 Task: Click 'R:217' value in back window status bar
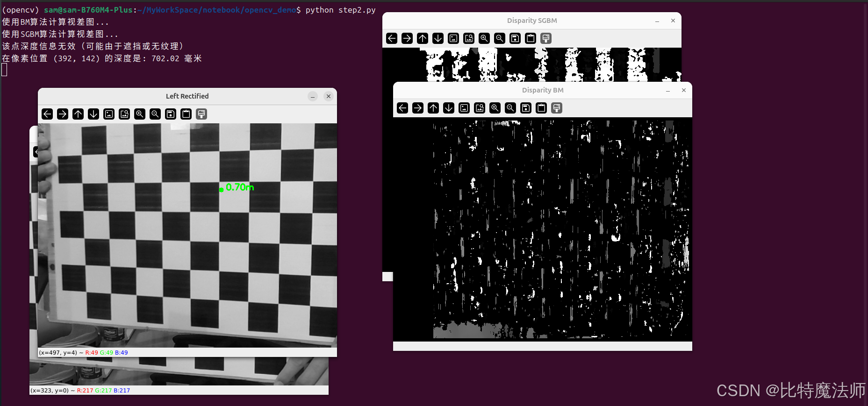click(x=85, y=391)
